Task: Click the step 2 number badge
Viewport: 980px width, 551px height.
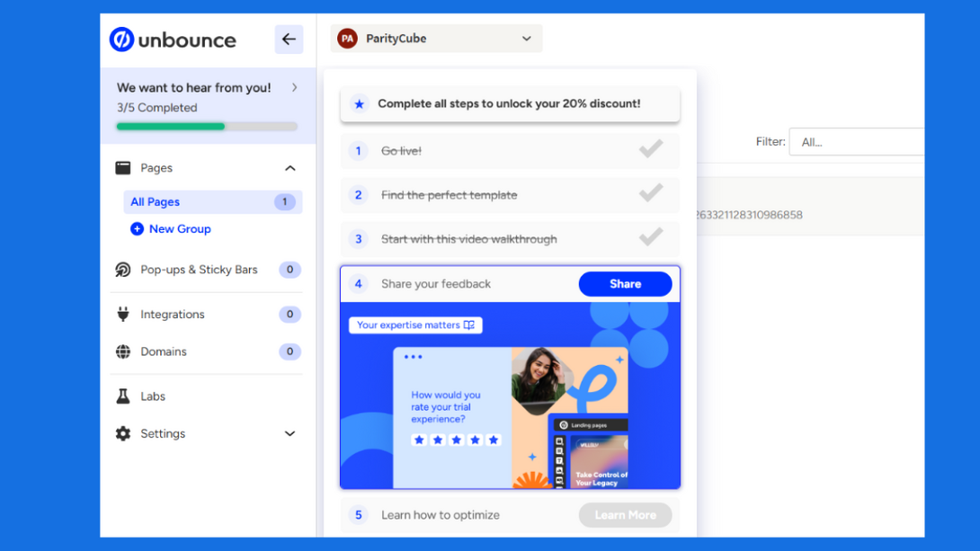Action: [x=358, y=195]
